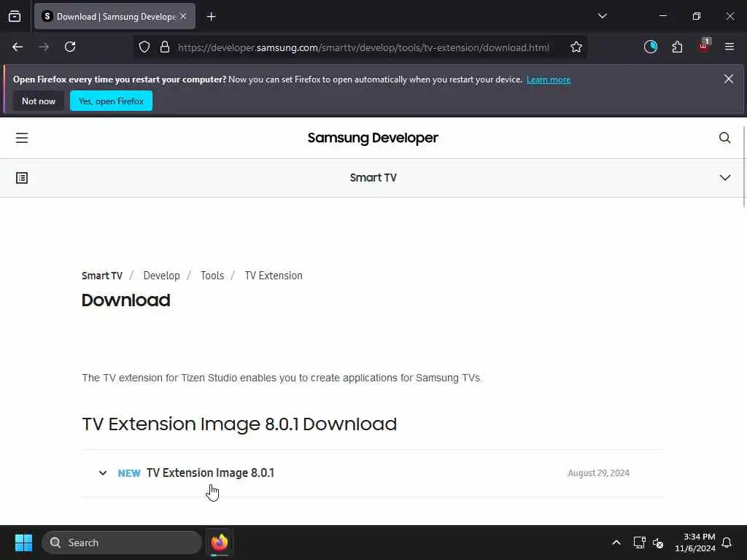Close the Download Samsung Developer tab
This screenshot has width=747, height=560.
pyautogui.click(x=183, y=16)
